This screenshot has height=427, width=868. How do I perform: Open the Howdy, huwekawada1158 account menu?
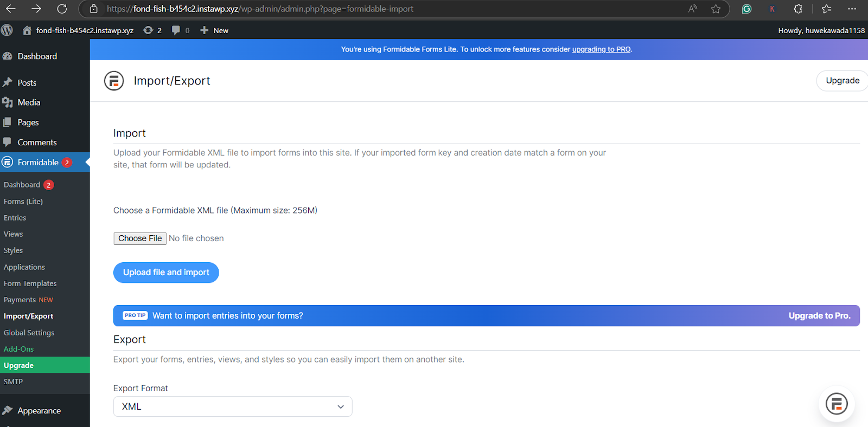(821, 30)
